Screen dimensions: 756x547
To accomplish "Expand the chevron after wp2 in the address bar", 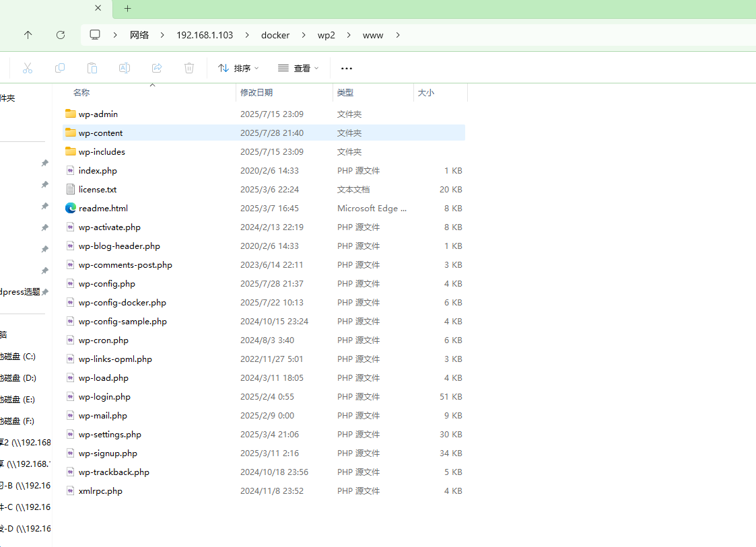I will [x=349, y=35].
